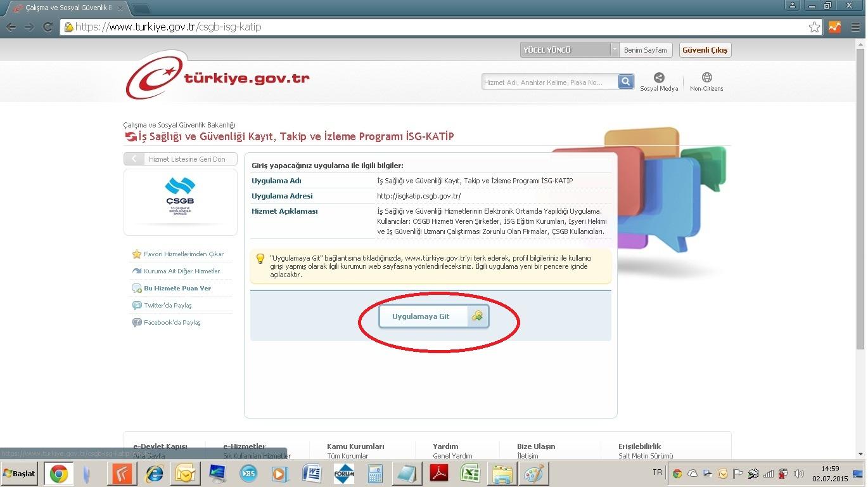This screenshot has height=487, width=868.
Task: Open Kuruma Ait Diğer Hizmetler
Action: 181,271
